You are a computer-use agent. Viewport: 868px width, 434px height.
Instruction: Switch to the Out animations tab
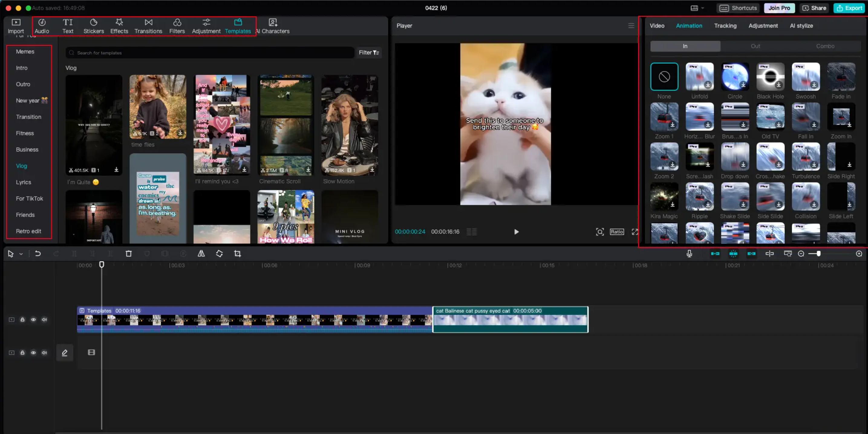point(755,46)
